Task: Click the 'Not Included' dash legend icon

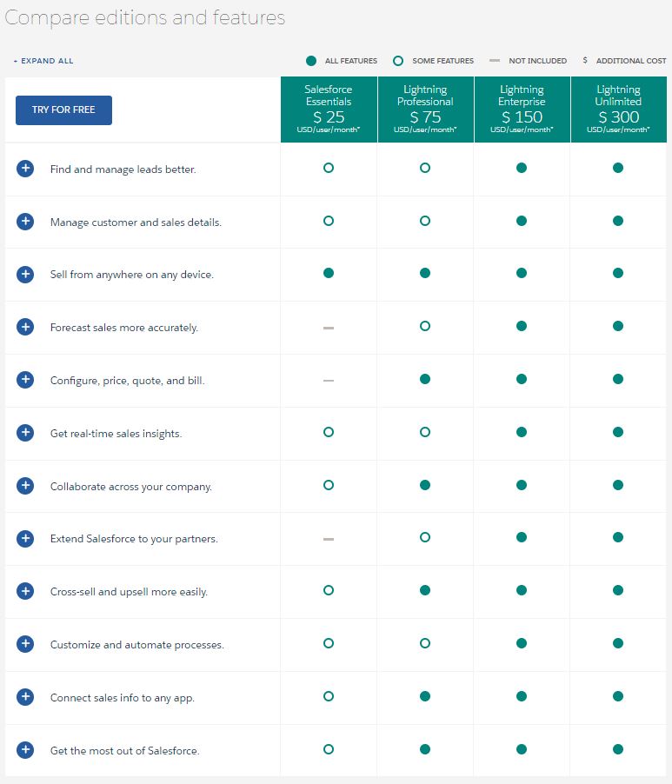Action: [493, 61]
